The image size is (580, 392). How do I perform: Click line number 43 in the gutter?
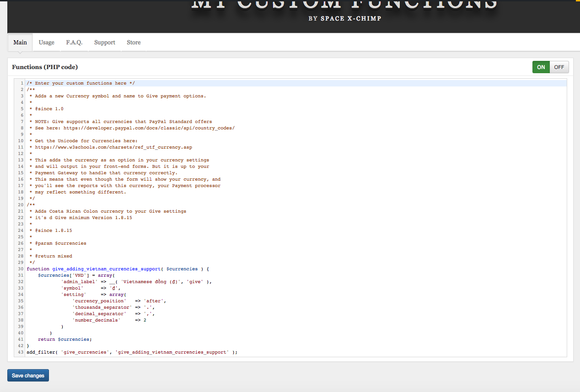click(x=21, y=352)
